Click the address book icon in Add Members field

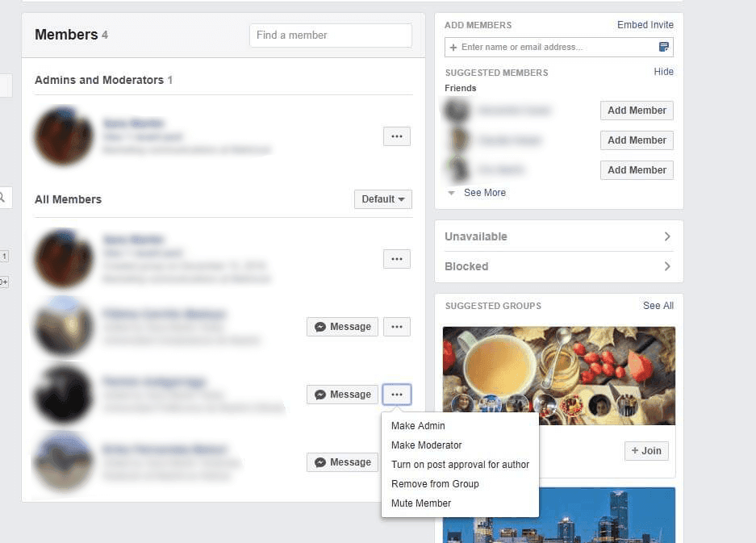tap(663, 48)
